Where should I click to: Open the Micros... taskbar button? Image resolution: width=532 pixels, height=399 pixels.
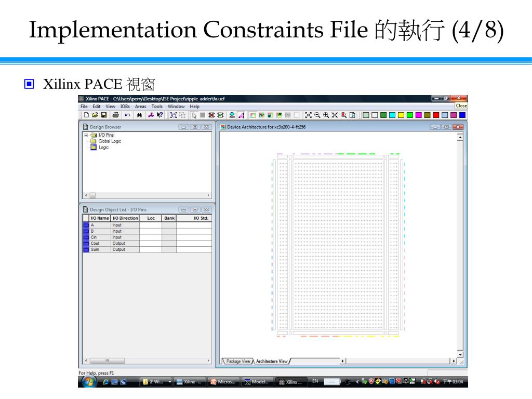point(223,382)
